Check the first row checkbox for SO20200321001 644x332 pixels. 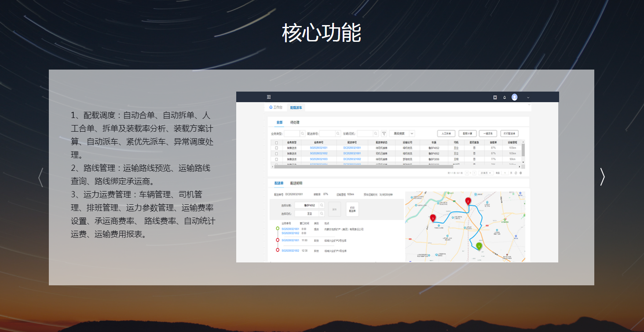[x=276, y=148]
